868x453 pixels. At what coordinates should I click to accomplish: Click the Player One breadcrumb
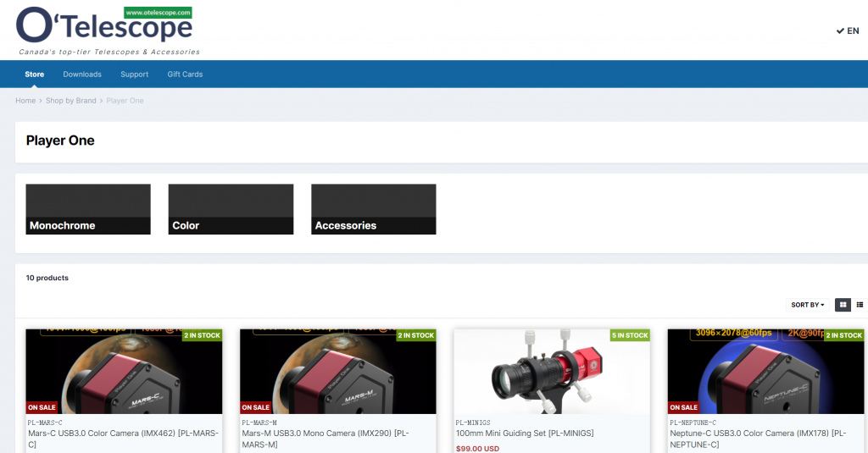[x=125, y=101]
